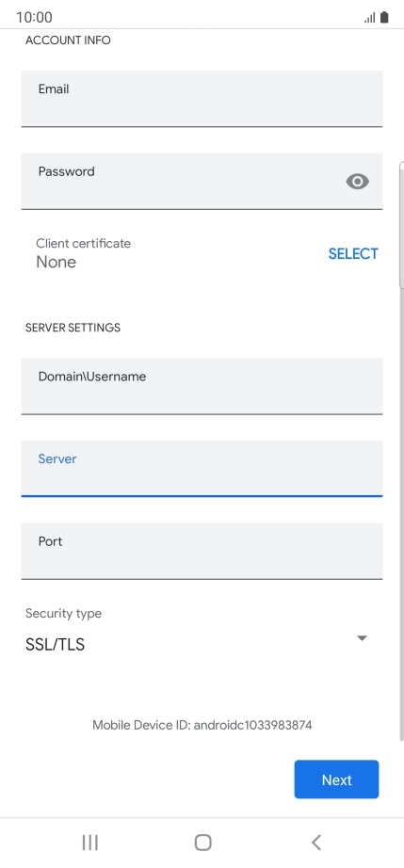Tap the SERVER SETTINGS section header

point(73,328)
